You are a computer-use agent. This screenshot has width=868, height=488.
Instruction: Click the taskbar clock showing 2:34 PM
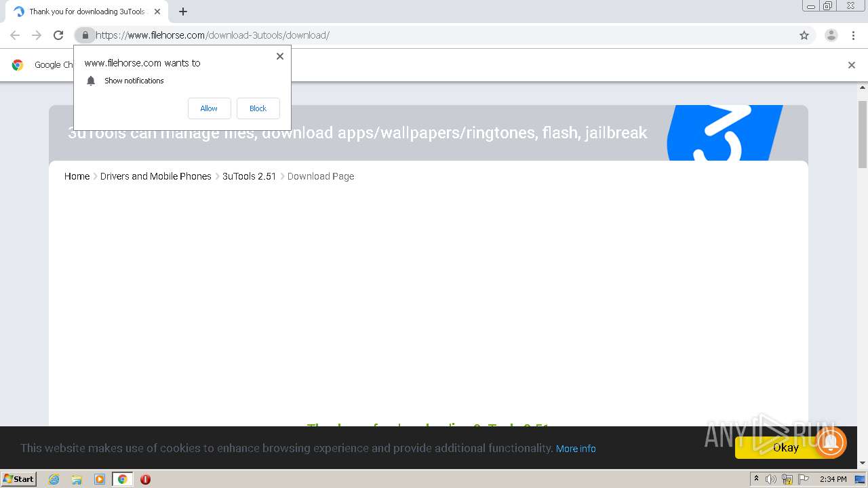pyautogui.click(x=833, y=479)
